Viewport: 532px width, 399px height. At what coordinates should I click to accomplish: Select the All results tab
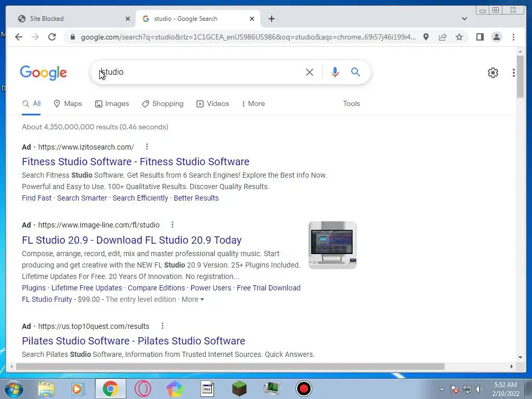[x=31, y=104]
